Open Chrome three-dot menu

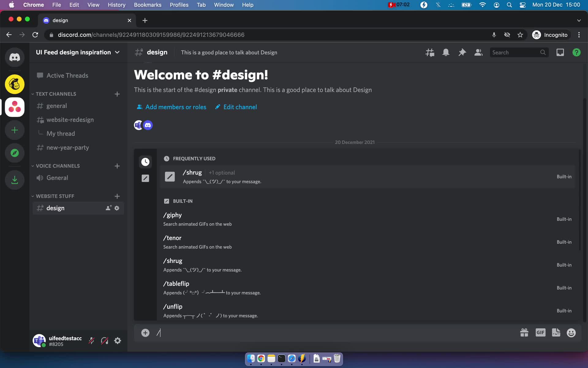tap(579, 35)
